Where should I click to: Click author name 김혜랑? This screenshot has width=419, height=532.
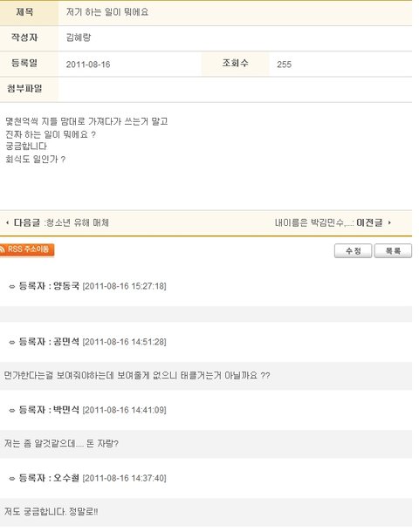point(79,38)
